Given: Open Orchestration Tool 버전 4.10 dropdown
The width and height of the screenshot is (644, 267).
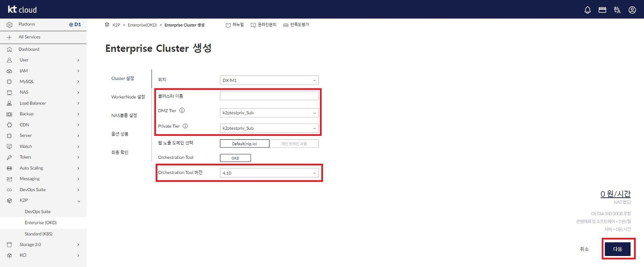Looking at the screenshot, I should click(x=269, y=173).
